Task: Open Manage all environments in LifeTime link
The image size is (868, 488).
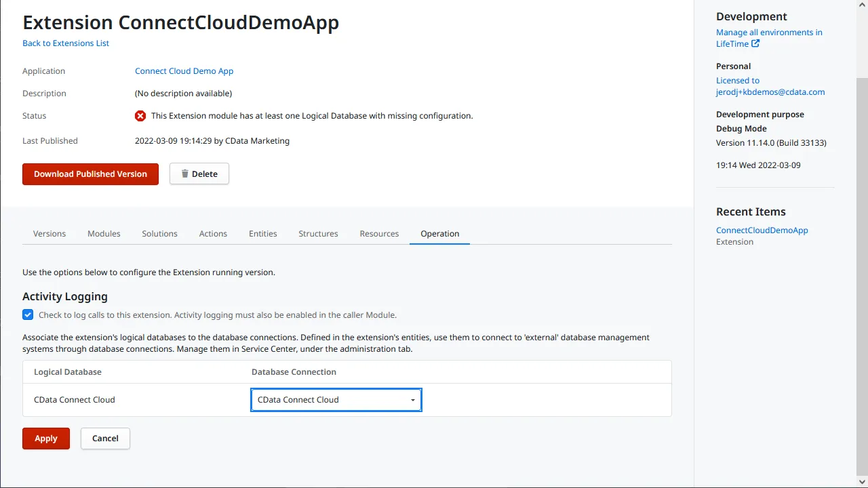Action: (769, 38)
